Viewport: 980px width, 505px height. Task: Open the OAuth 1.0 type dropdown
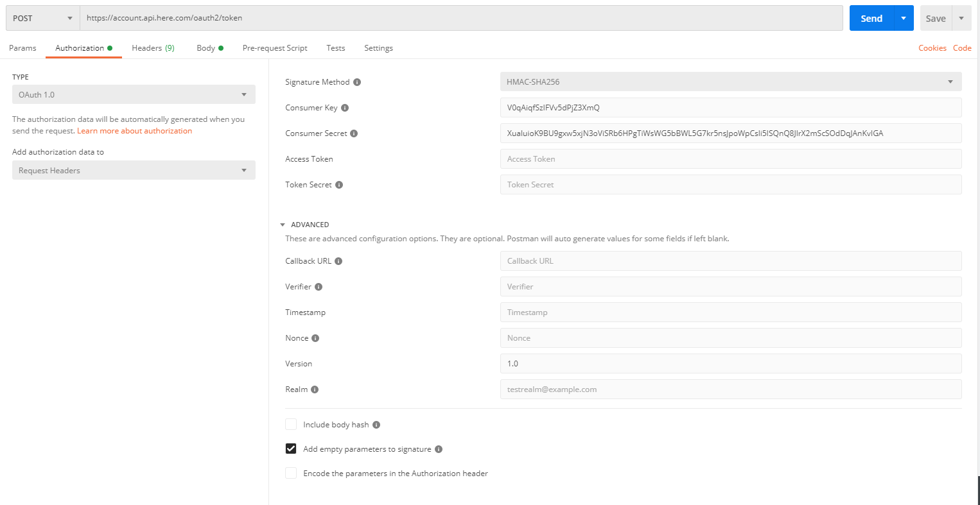[134, 94]
